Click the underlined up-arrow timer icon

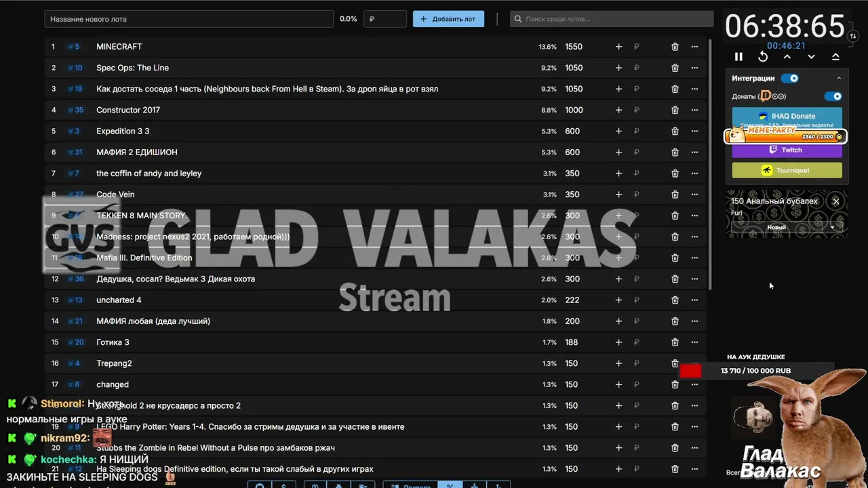(x=835, y=57)
